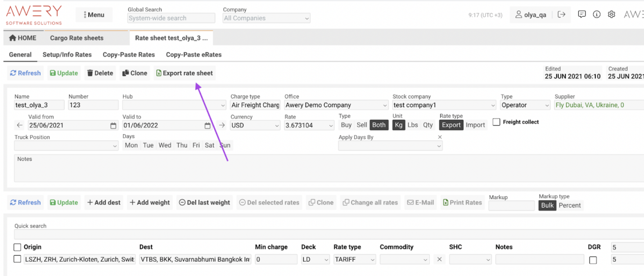
Task: Click the Global Search input field
Action: pos(171,18)
